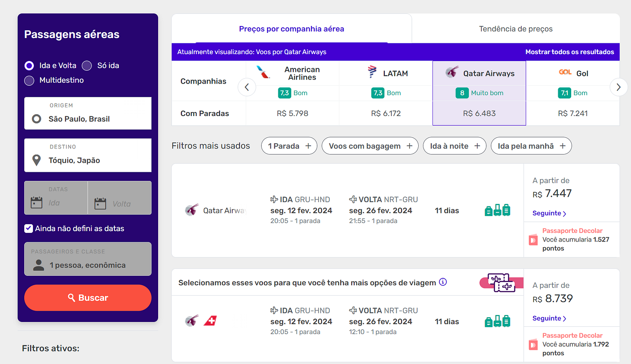631x364 pixels.
Task: Click Qatar Airways logo in header
Action: tap(452, 72)
